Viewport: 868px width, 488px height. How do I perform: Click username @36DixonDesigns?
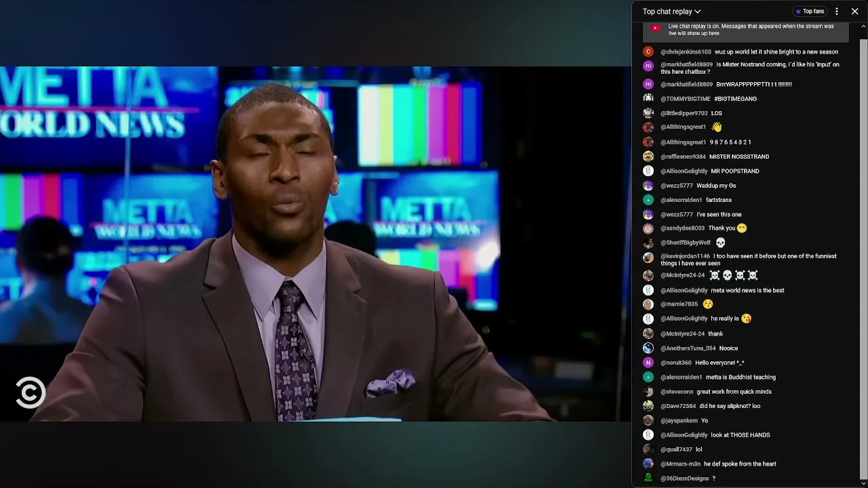(684, 479)
